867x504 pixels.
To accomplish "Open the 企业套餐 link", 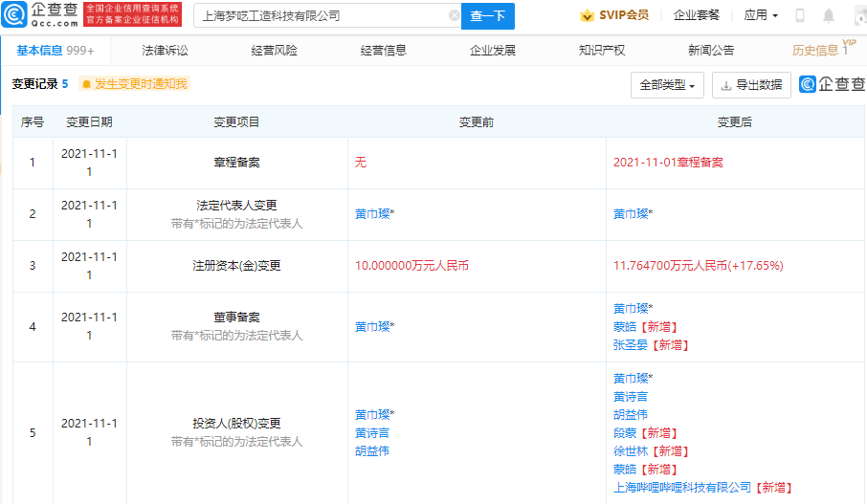I will [696, 15].
